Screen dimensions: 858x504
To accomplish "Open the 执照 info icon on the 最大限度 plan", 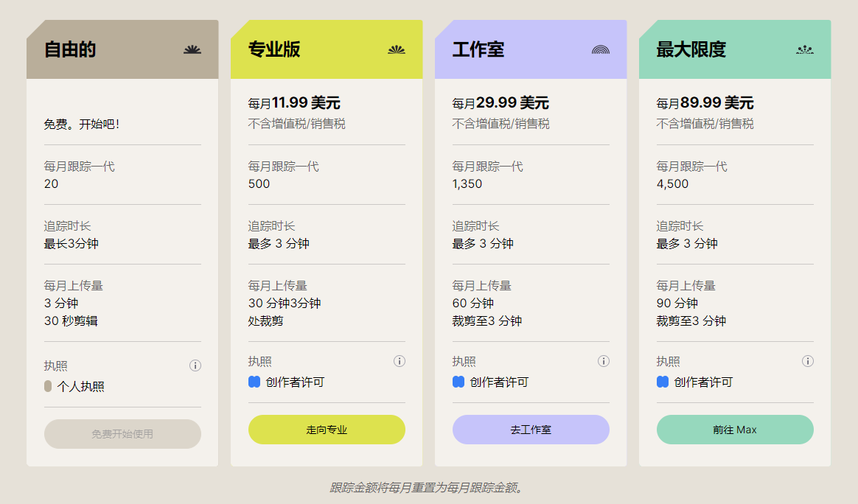I will click(807, 361).
